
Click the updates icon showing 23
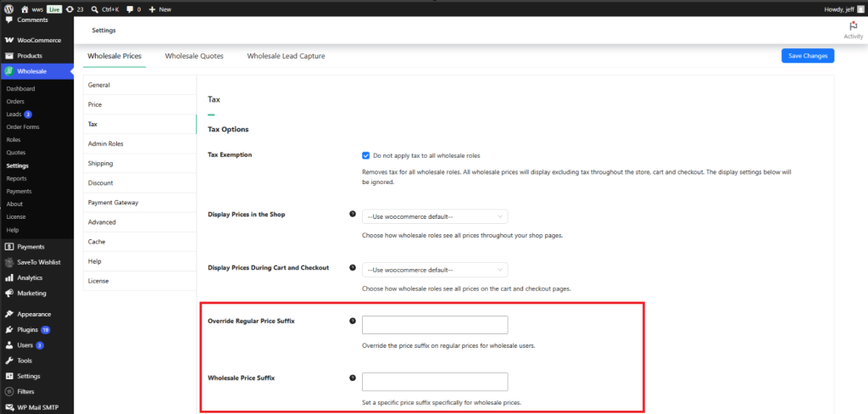(70, 9)
